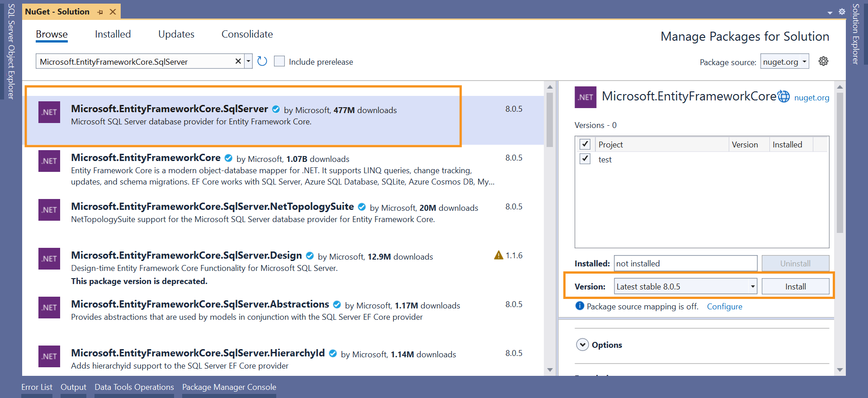Click verified badge beside SqlServer.HierarchyId
Screen dimensions: 868x398
(x=333, y=353)
